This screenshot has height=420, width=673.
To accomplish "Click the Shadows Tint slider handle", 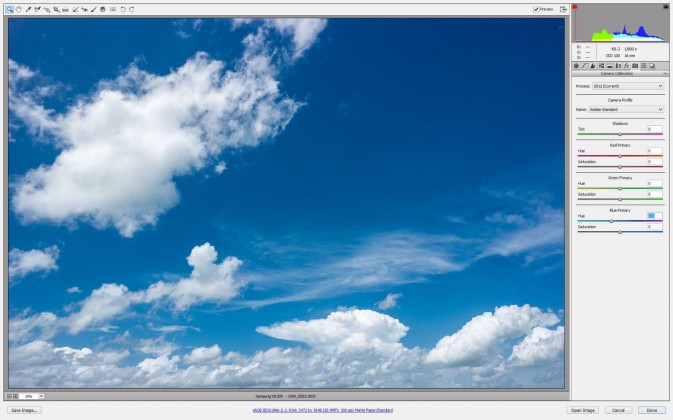I will tap(620, 134).
